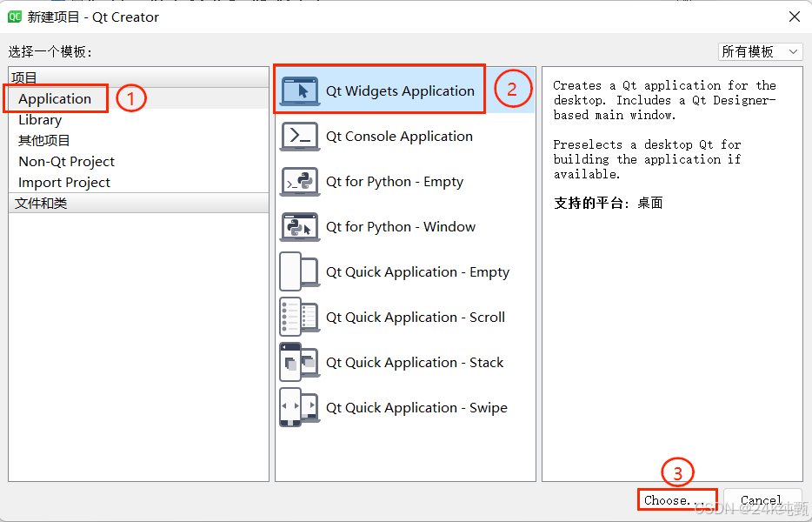Image resolution: width=812 pixels, height=522 pixels.
Task: Open the 所有模板 template filter dropdown
Action: (x=760, y=52)
